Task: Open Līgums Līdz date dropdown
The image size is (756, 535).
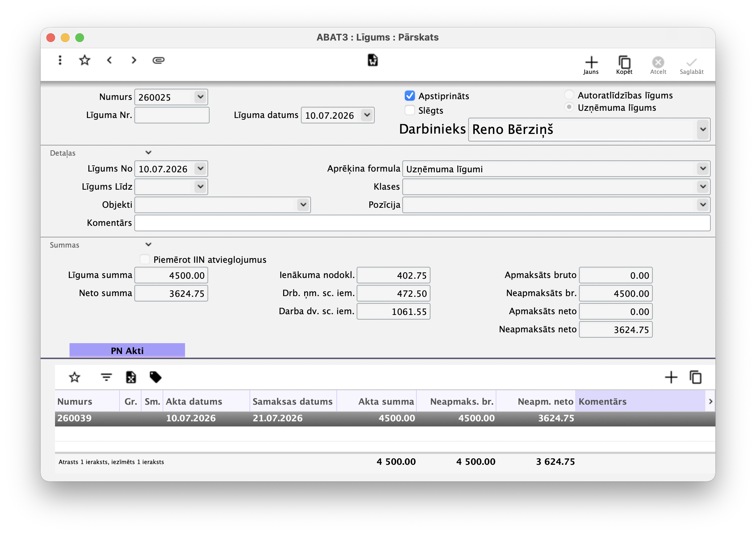Action: click(200, 187)
